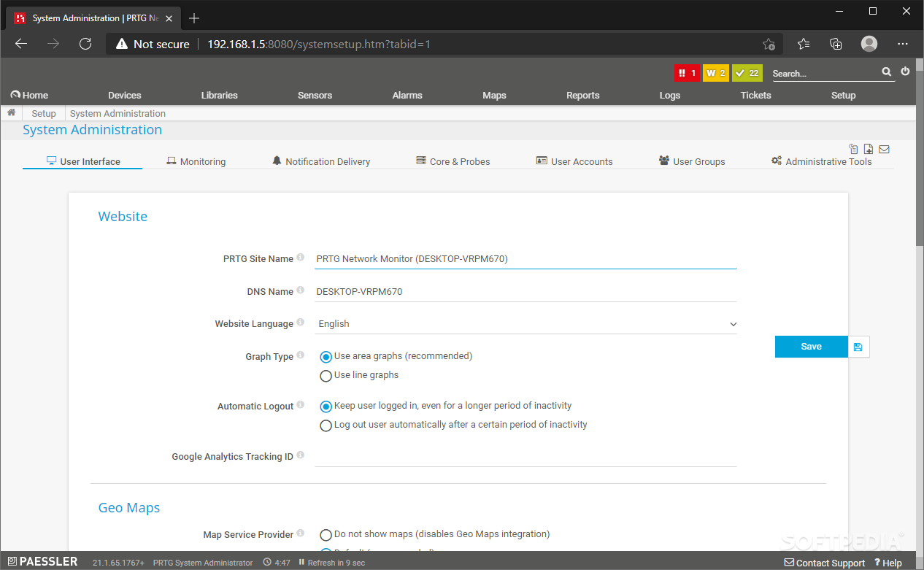This screenshot has height=570, width=924.
Task: Click the clipboard history icon above tabs
Action: tap(854, 149)
